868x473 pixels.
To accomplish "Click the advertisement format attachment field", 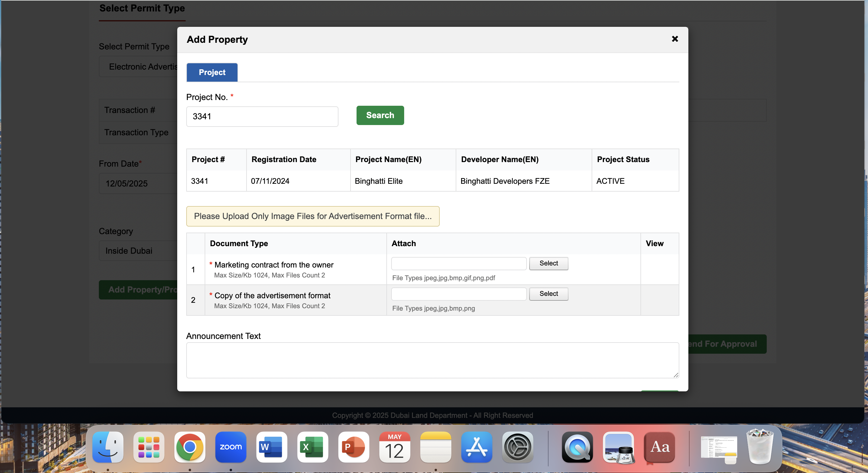I will pos(458,294).
